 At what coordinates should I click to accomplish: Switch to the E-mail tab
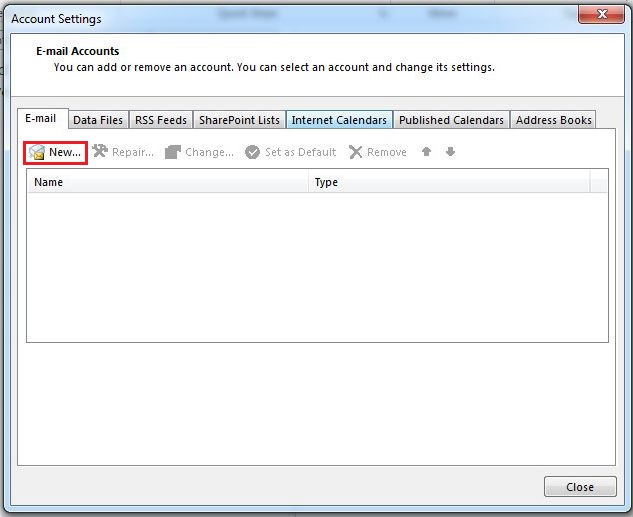click(x=41, y=119)
